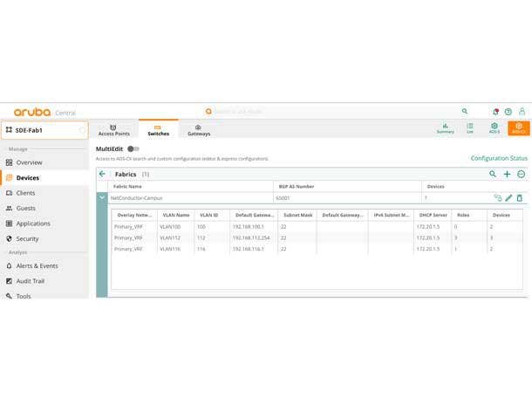Open the notifications bell icon

pos(494,112)
